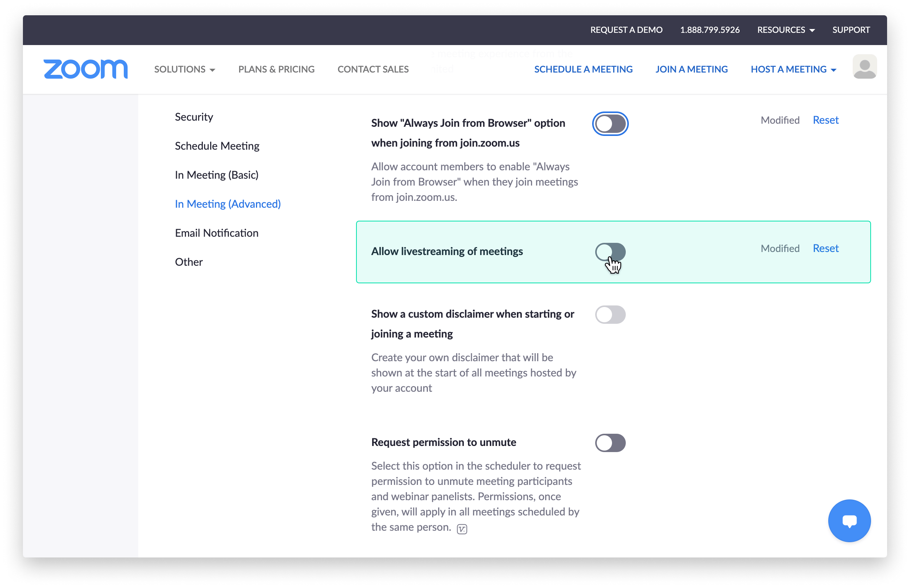Screen dimensions: 910x588
Task: Open the Email Notification settings section
Action: pos(216,233)
